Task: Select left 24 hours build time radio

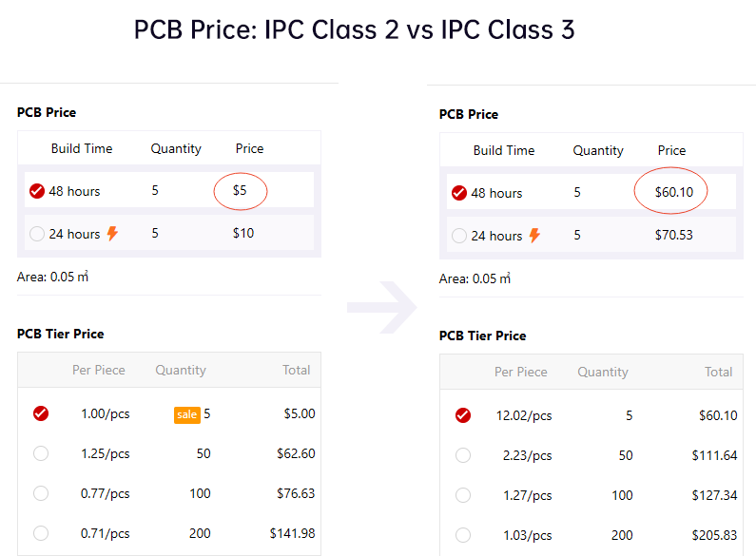Action: pos(37,234)
